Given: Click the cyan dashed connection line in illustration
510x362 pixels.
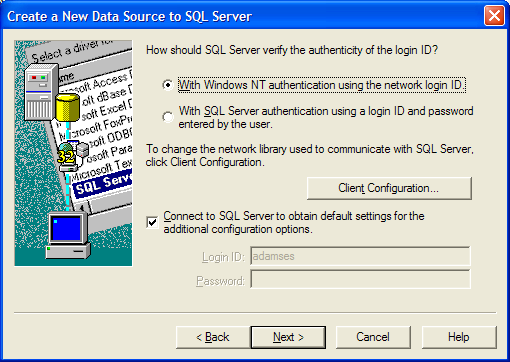Looking at the screenshot, I should [x=68, y=167].
